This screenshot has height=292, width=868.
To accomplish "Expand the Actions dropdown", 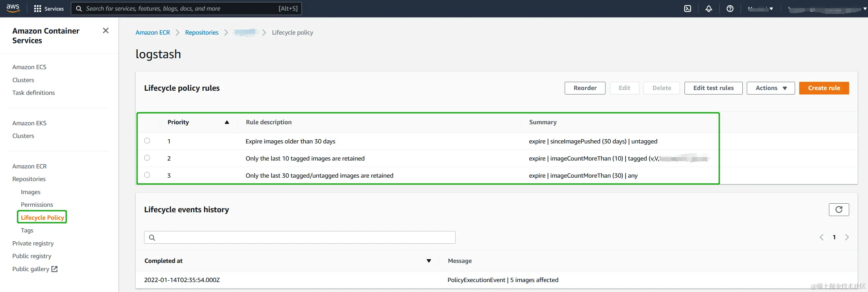I will [x=770, y=88].
